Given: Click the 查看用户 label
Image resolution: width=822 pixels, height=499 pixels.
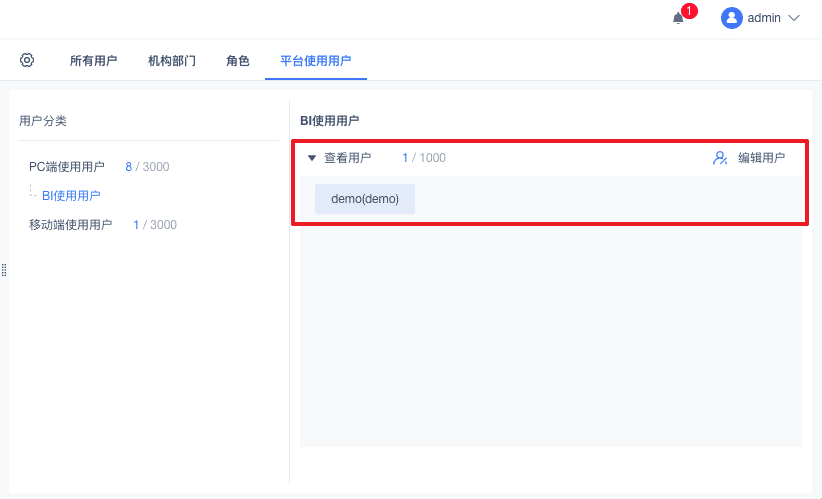Looking at the screenshot, I should coord(347,158).
